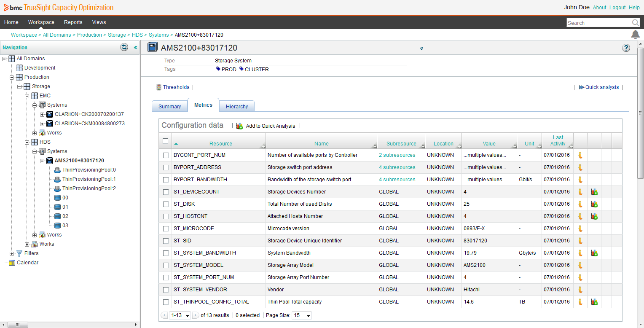The height and width of the screenshot is (328, 644).
Task: Go to Production in the breadcrumb
Action: pyautogui.click(x=89, y=35)
